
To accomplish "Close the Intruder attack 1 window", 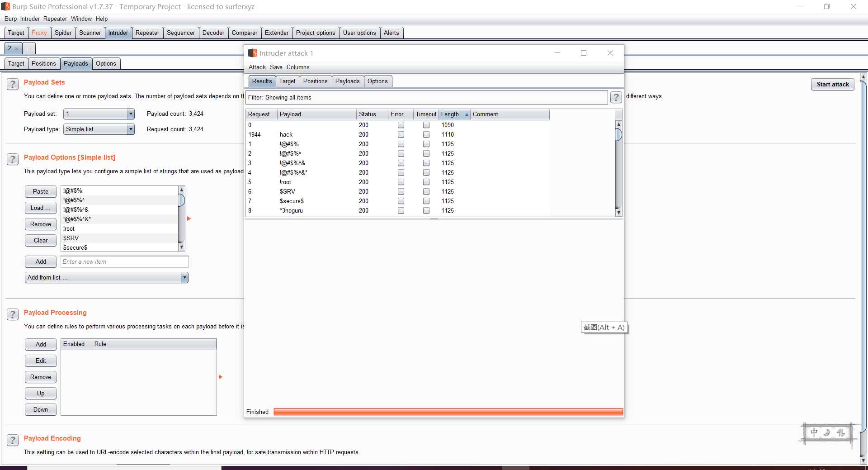I will (610, 53).
